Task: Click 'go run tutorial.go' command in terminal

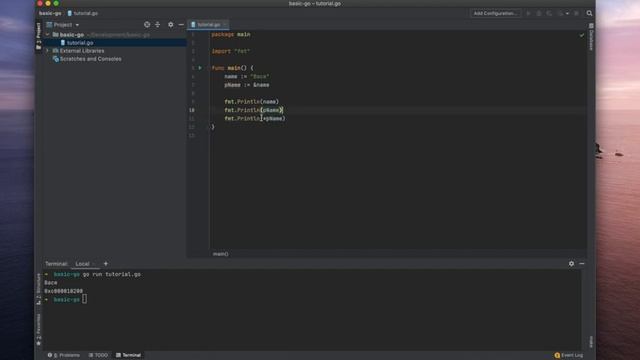Action: click(x=112, y=274)
